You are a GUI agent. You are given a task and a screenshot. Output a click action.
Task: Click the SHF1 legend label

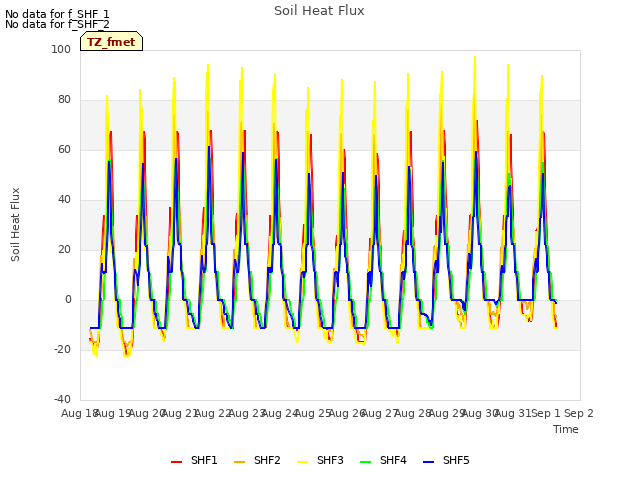[204, 460]
